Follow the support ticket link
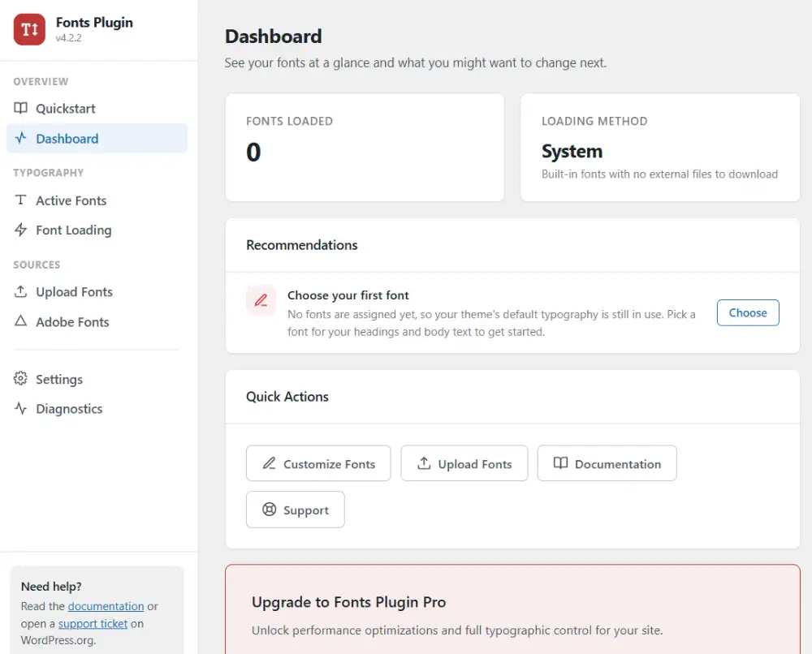 [93, 623]
